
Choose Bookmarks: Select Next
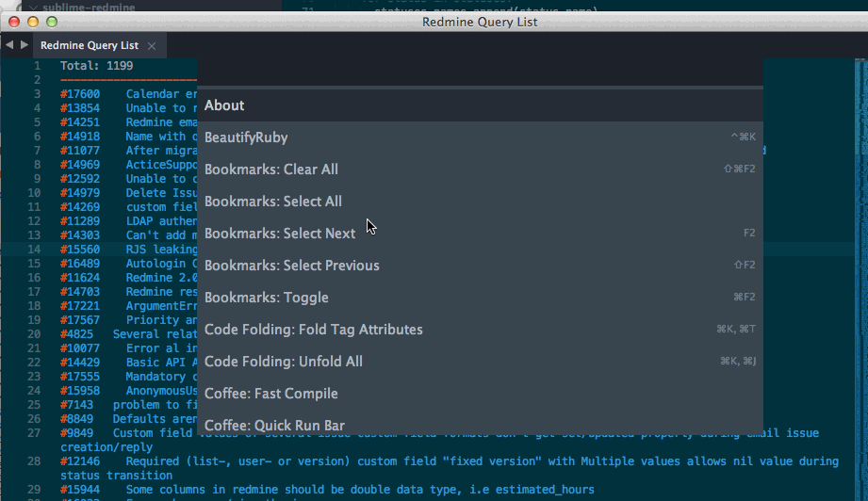[480, 234]
